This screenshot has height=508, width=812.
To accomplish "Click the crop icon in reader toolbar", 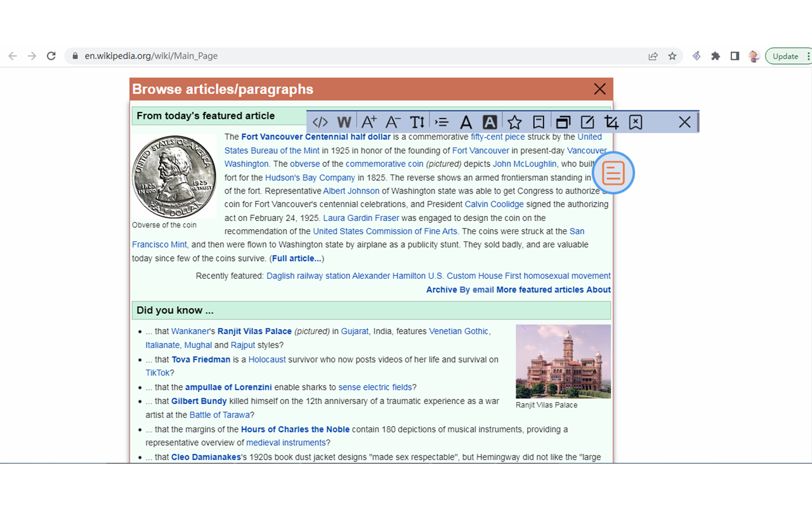I will point(612,122).
